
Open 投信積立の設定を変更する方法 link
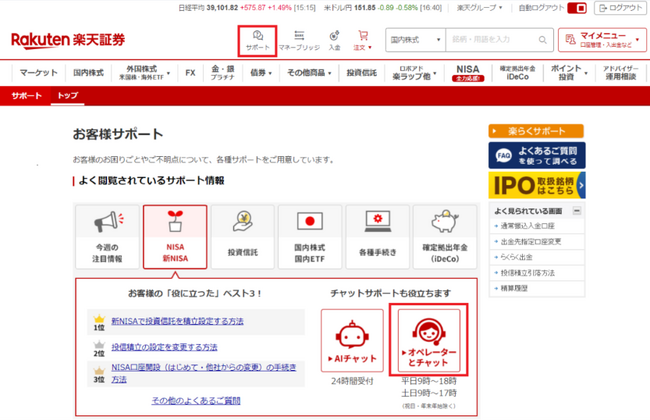pos(164,347)
